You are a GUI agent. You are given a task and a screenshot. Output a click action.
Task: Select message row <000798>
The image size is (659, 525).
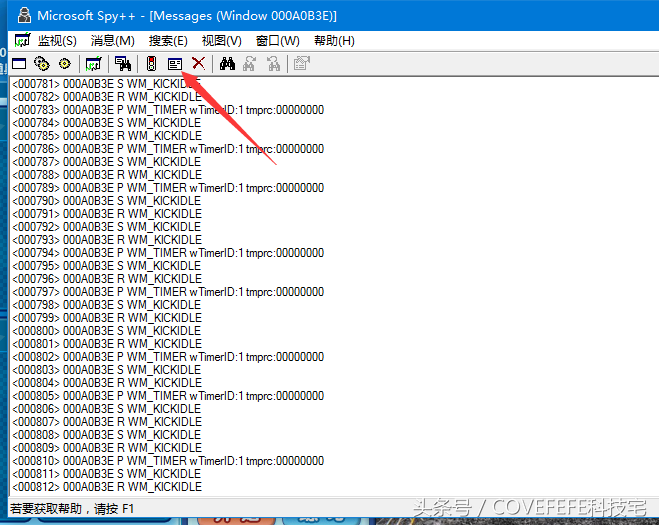(106, 305)
